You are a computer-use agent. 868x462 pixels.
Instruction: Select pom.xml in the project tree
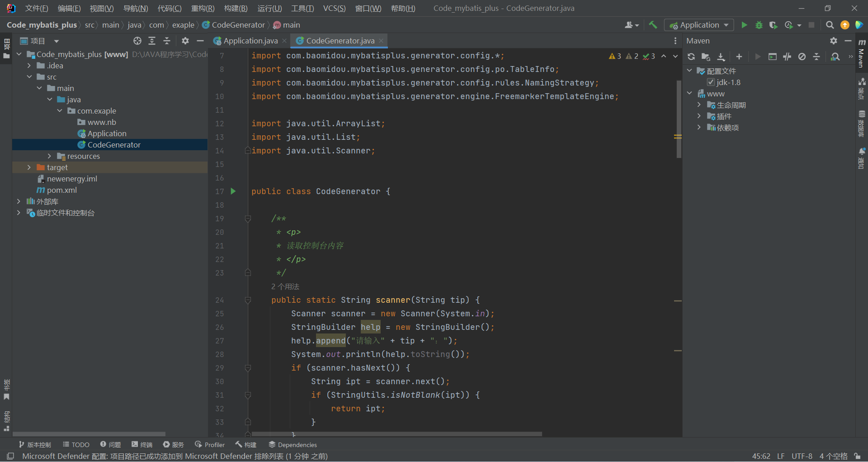coord(61,190)
